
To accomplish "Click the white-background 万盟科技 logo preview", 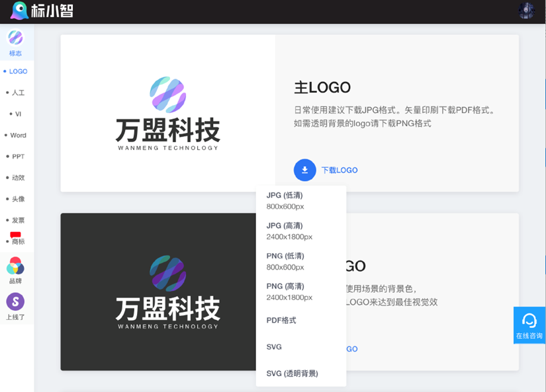I will [x=167, y=113].
